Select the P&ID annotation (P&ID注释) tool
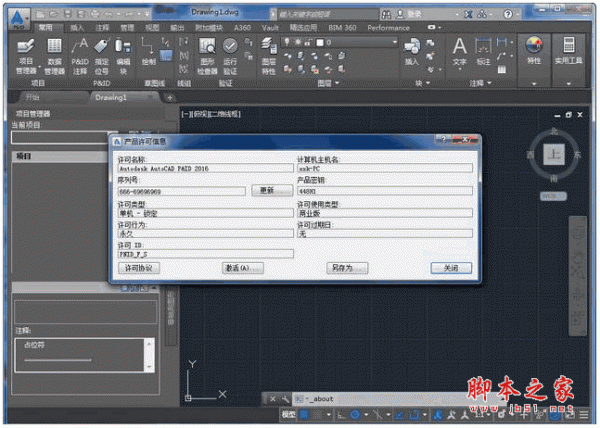 tap(80, 56)
